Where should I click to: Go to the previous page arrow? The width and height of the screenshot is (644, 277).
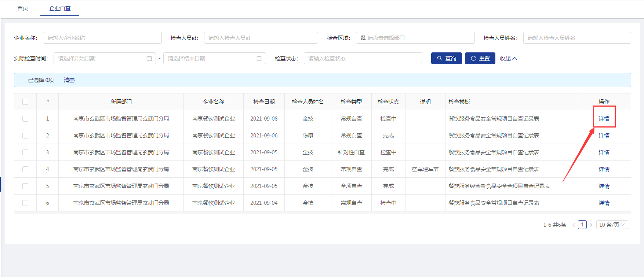[x=573, y=225]
